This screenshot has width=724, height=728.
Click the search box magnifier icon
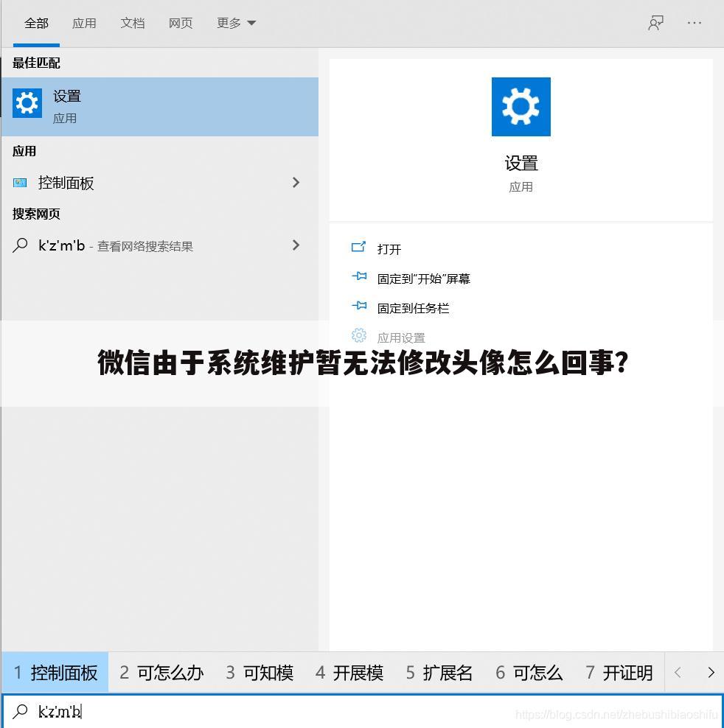coord(20,711)
